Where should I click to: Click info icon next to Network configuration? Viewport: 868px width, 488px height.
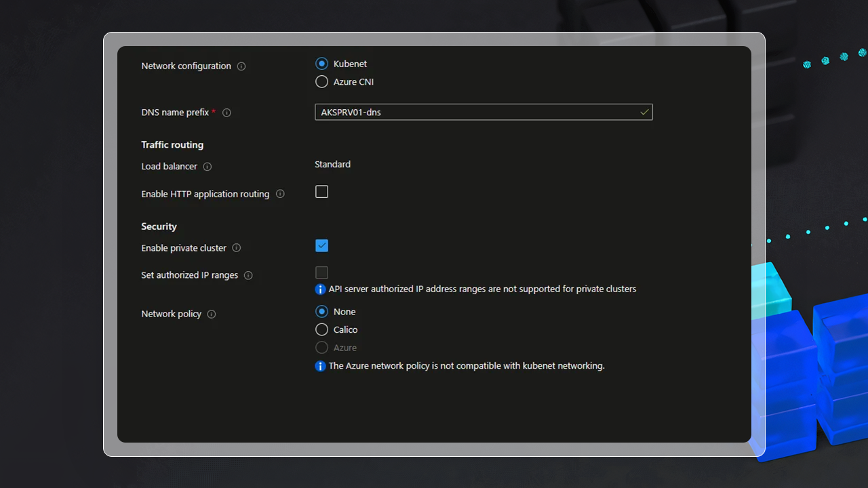coord(241,66)
